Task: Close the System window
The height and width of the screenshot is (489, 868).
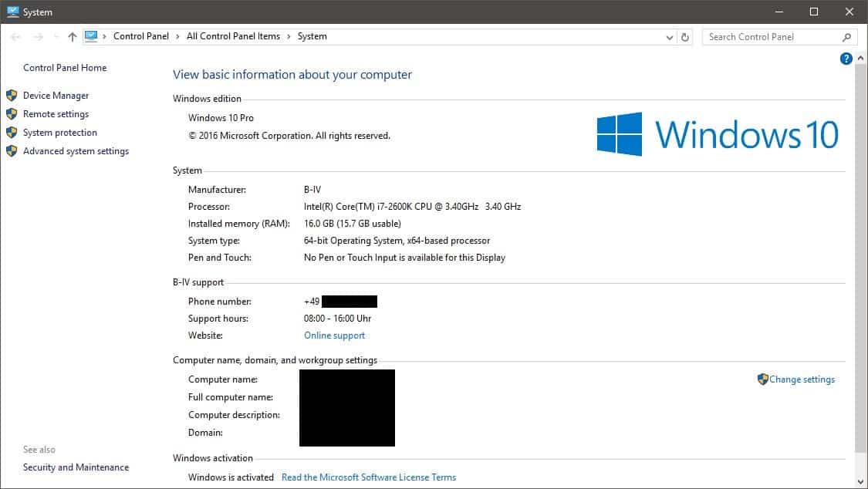Action: 849,12
